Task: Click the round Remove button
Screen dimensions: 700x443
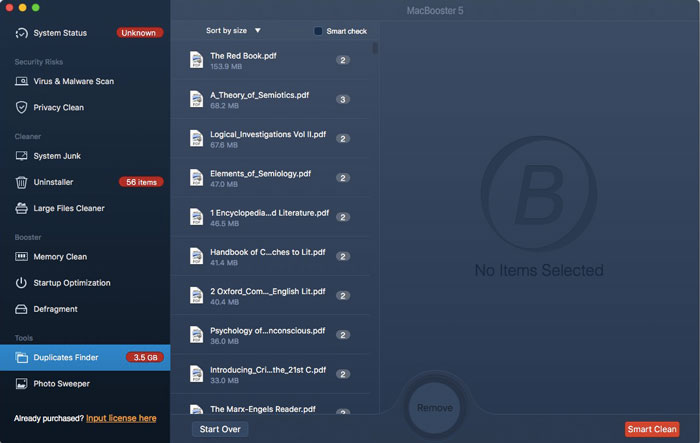Action: tap(435, 408)
